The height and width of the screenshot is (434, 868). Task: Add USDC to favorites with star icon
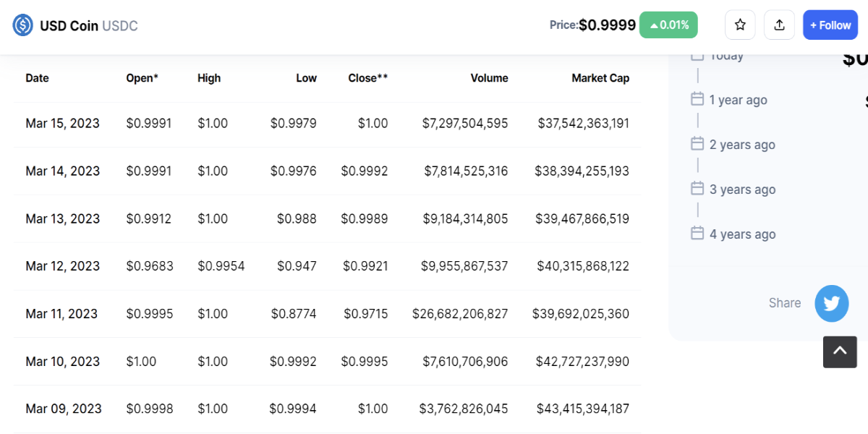click(x=740, y=25)
